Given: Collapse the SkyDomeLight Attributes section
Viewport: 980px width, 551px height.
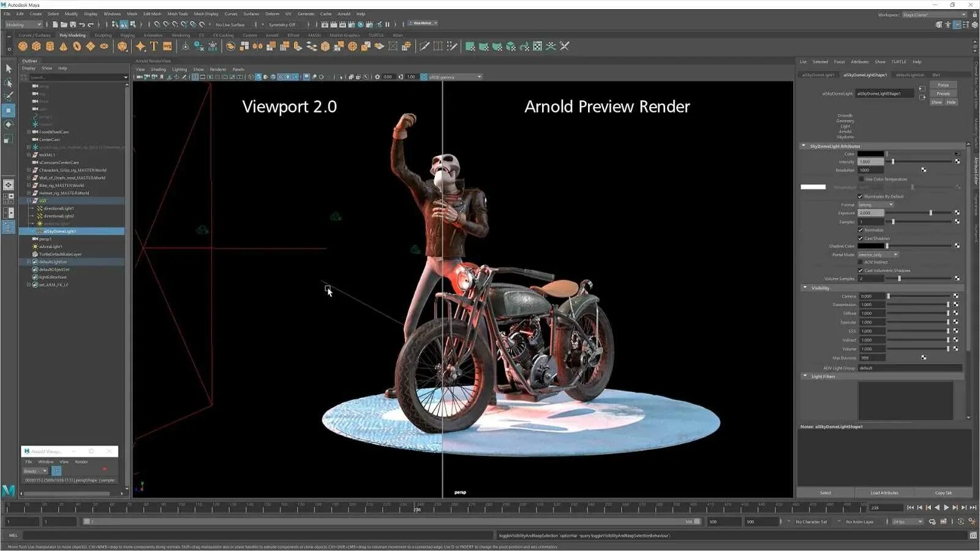Looking at the screenshot, I should click(804, 146).
